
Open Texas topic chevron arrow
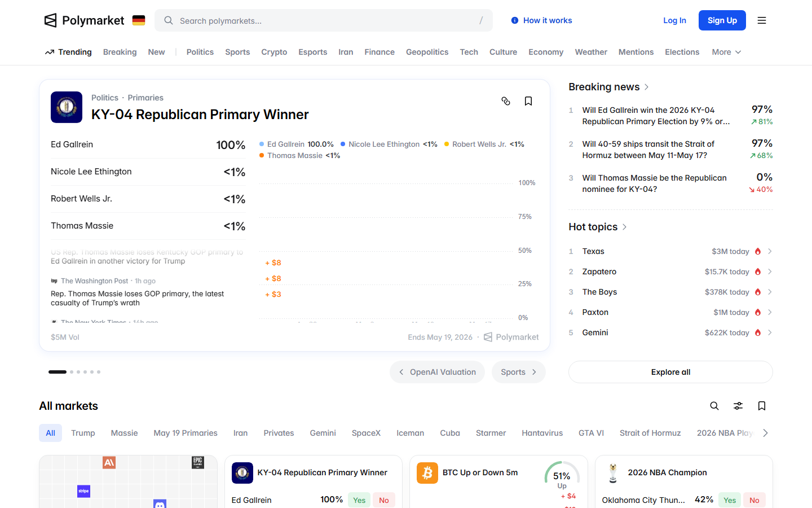(x=770, y=251)
